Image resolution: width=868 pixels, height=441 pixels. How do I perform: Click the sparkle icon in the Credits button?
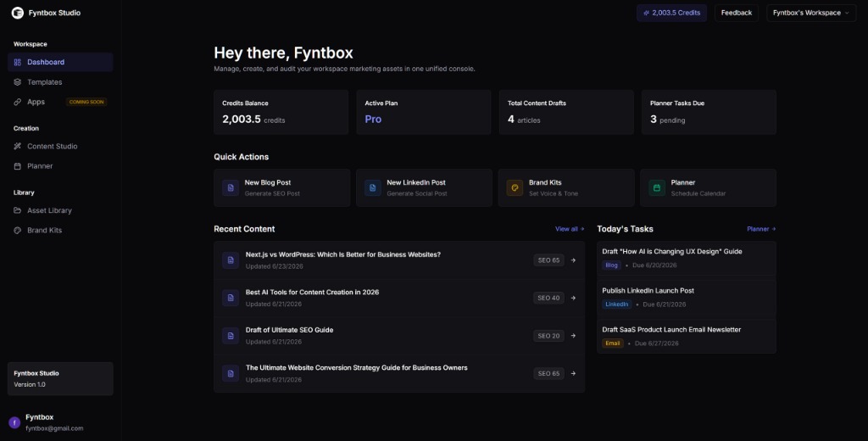pos(646,13)
